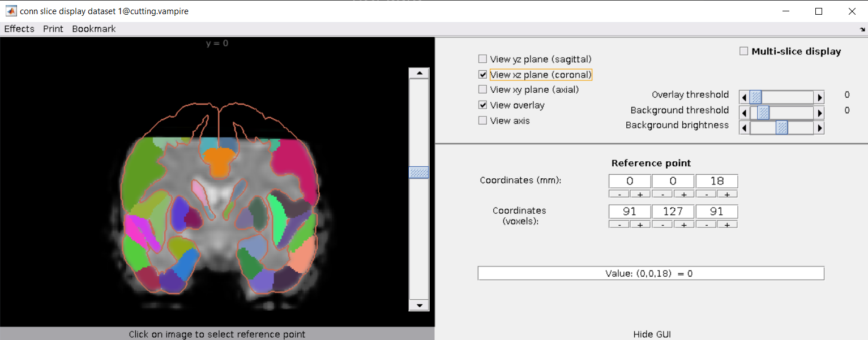Click the MATLAB icon in title bar
The height and width of the screenshot is (340, 868).
[x=11, y=11]
